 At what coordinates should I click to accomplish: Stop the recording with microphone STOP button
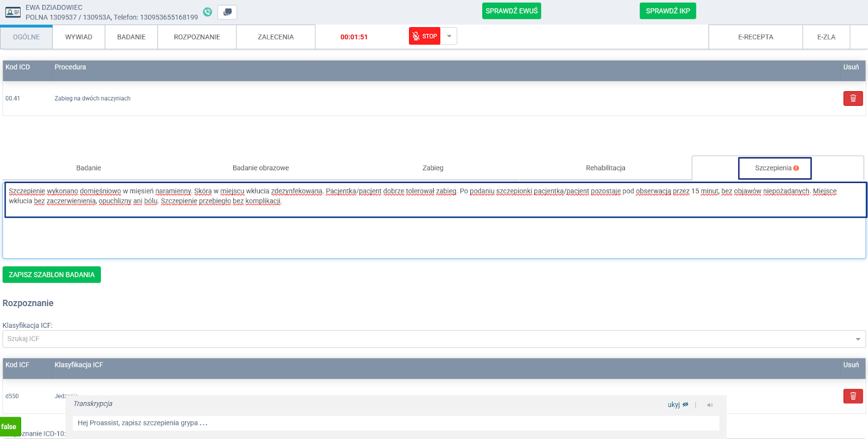[x=424, y=36]
